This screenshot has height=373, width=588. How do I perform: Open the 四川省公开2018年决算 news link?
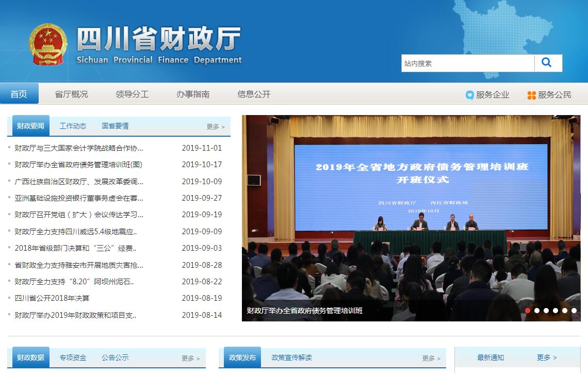click(52, 298)
